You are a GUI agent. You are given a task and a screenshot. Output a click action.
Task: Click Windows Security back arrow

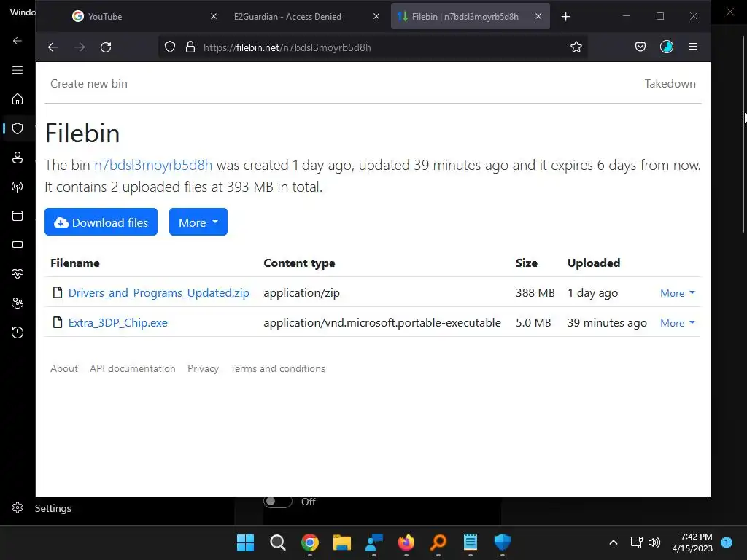click(x=18, y=41)
